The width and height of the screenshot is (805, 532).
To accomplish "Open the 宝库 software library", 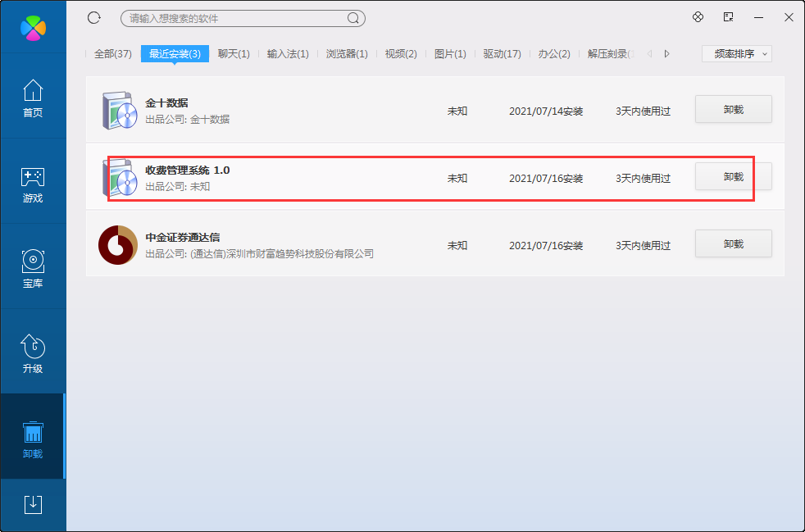I will click(33, 269).
